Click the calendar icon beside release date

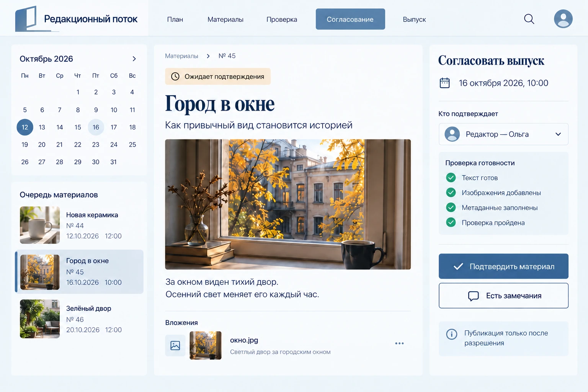444,83
